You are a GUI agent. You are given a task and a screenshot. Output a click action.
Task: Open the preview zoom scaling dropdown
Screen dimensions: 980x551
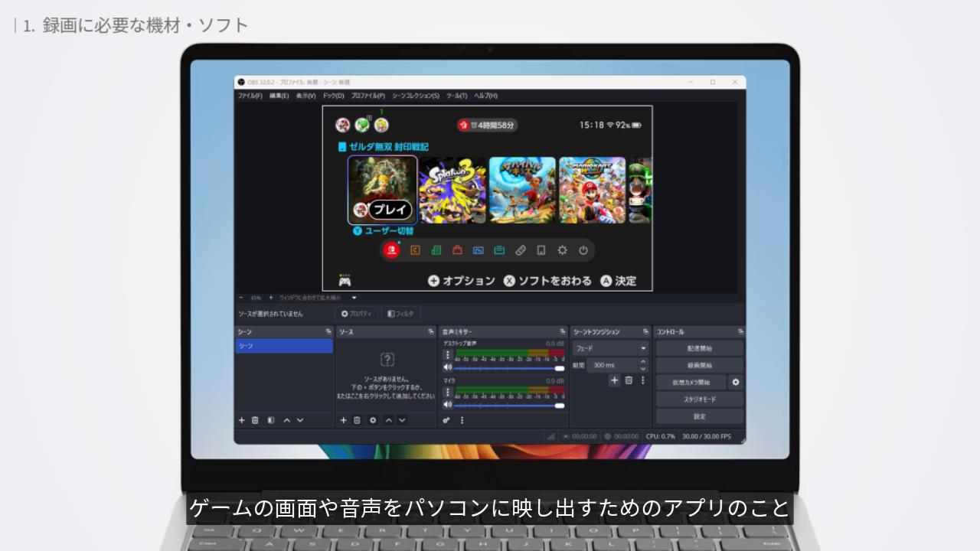354,298
